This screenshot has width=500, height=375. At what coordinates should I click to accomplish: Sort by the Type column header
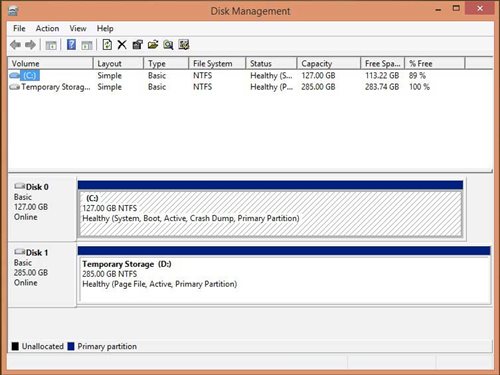pyautogui.click(x=166, y=63)
